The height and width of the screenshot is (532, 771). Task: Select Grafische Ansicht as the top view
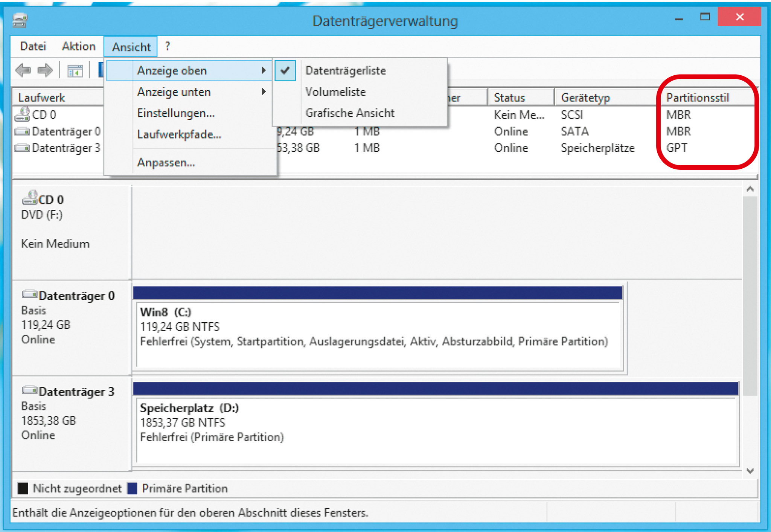[350, 113]
